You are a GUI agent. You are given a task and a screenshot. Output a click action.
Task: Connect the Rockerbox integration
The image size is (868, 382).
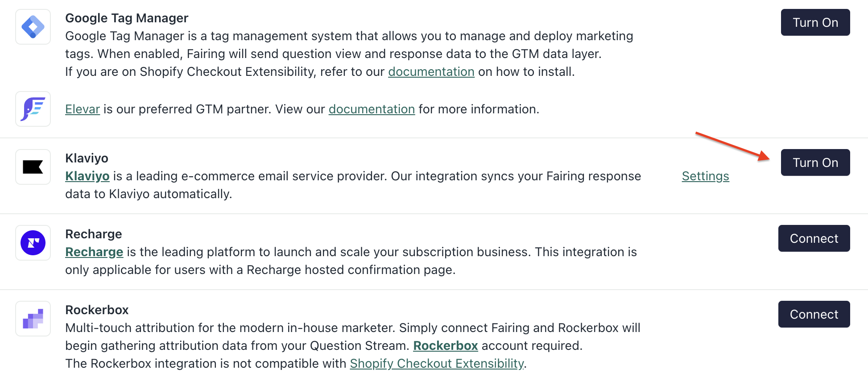point(814,314)
